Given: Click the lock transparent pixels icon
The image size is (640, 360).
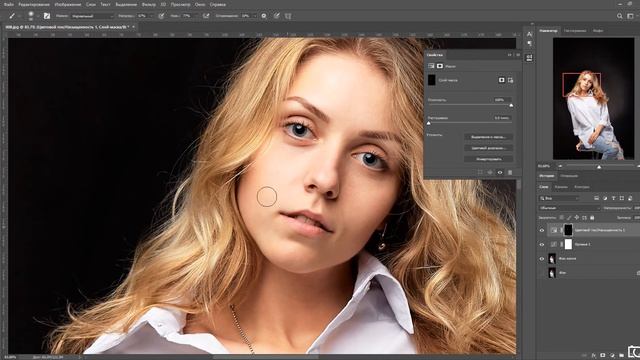Looking at the screenshot, I should click(562, 218).
